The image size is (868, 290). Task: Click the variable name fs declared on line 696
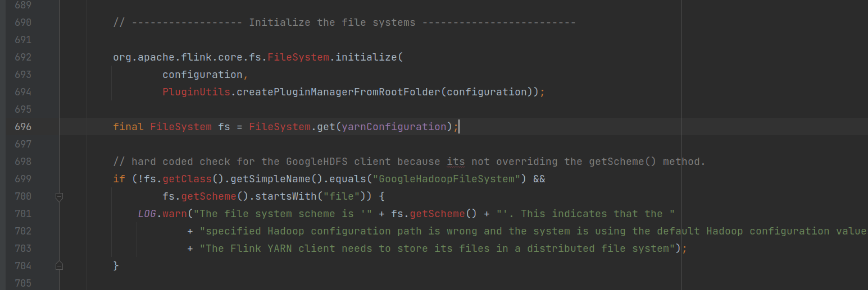[224, 127]
